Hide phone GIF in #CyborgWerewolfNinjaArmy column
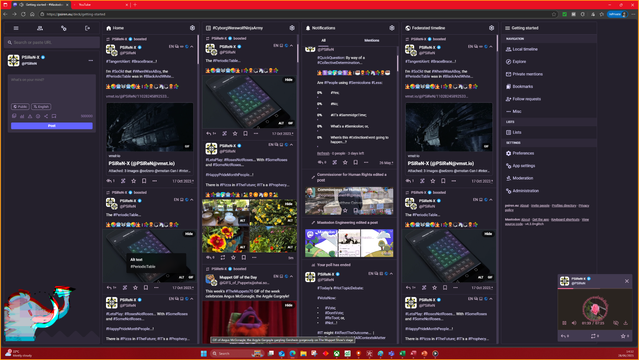This screenshot has width=639, height=360. coord(289,80)
